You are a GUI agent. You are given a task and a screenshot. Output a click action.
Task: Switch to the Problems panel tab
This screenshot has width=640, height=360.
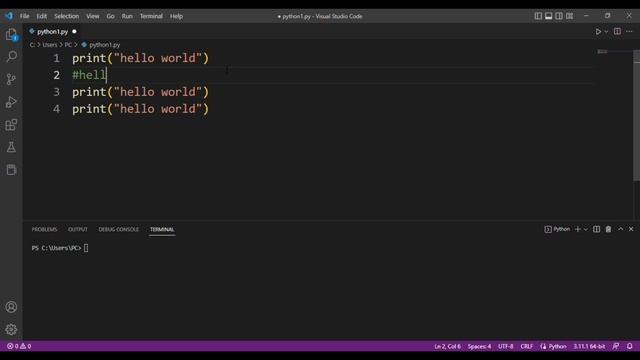[x=44, y=229]
